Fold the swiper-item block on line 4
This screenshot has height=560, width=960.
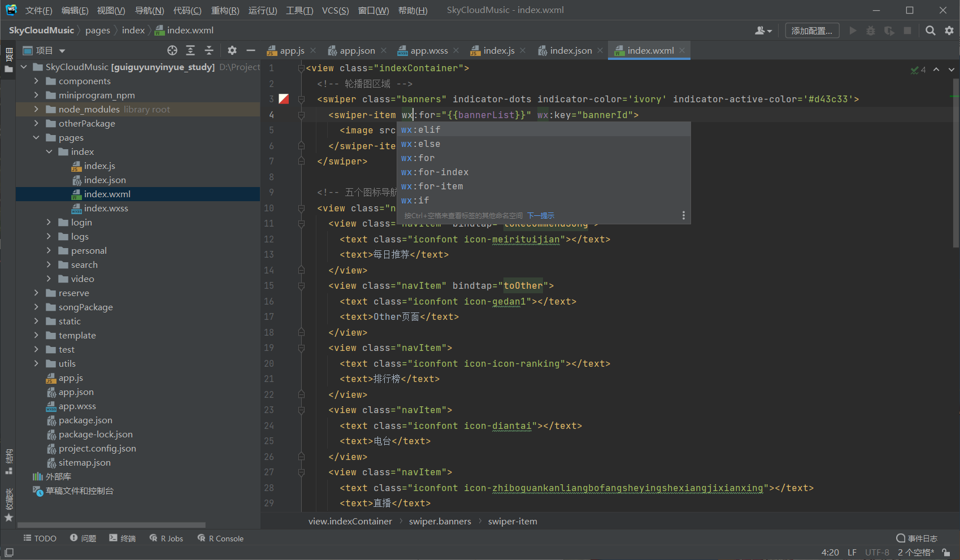tap(301, 115)
